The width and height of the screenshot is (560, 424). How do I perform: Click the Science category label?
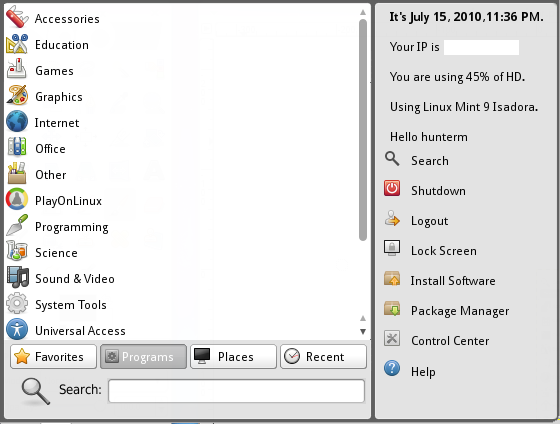(x=56, y=253)
